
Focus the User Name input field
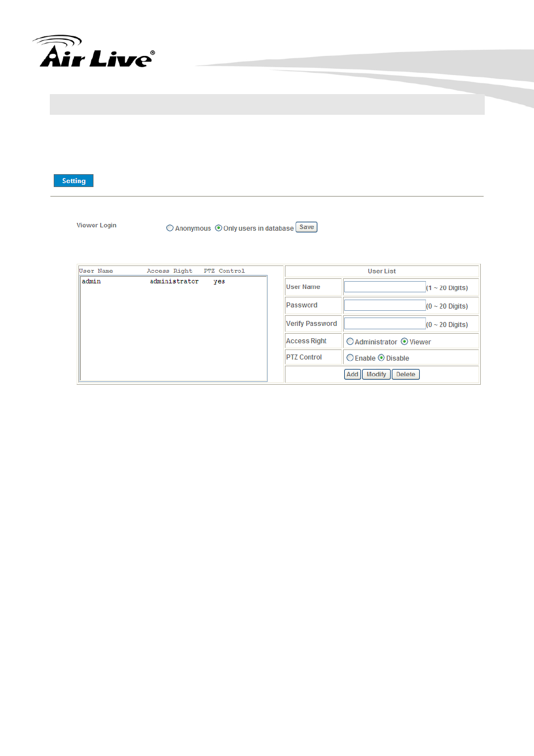pos(385,287)
